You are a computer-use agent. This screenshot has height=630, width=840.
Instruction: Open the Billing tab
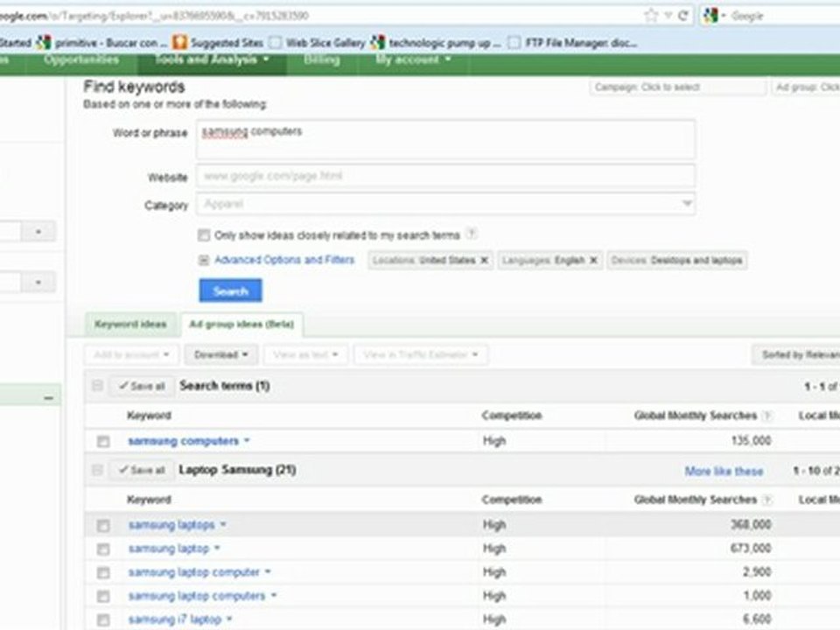pyautogui.click(x=321, y=60)
